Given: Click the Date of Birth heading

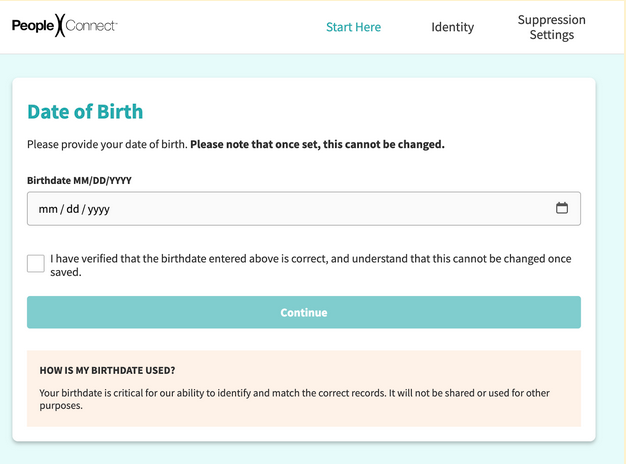Looking at the screenshot, I should click(85, 112).
